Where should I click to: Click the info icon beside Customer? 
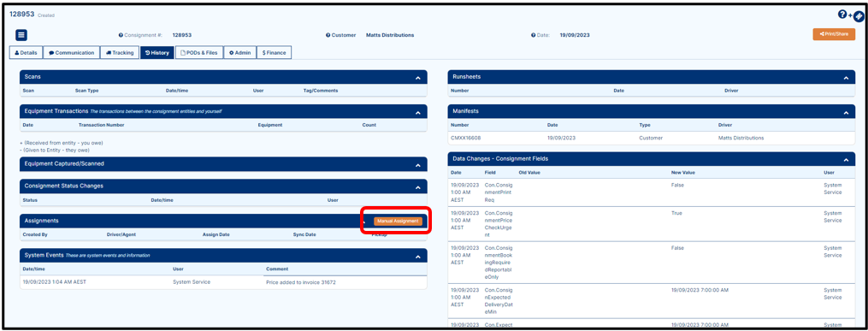click(x=328, y=35)
